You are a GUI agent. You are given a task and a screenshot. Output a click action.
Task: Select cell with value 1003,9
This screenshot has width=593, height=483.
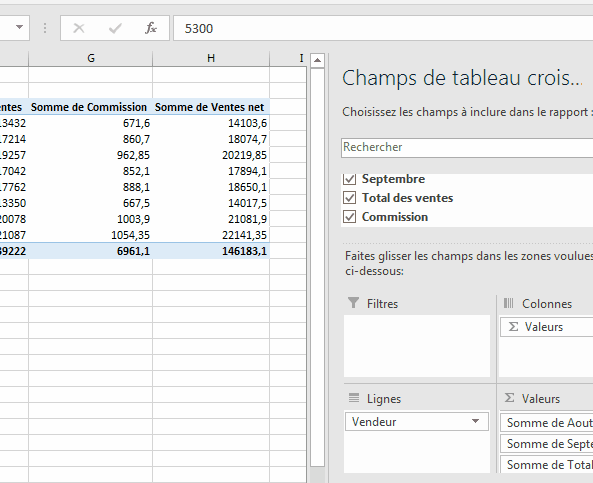point(90,219)
